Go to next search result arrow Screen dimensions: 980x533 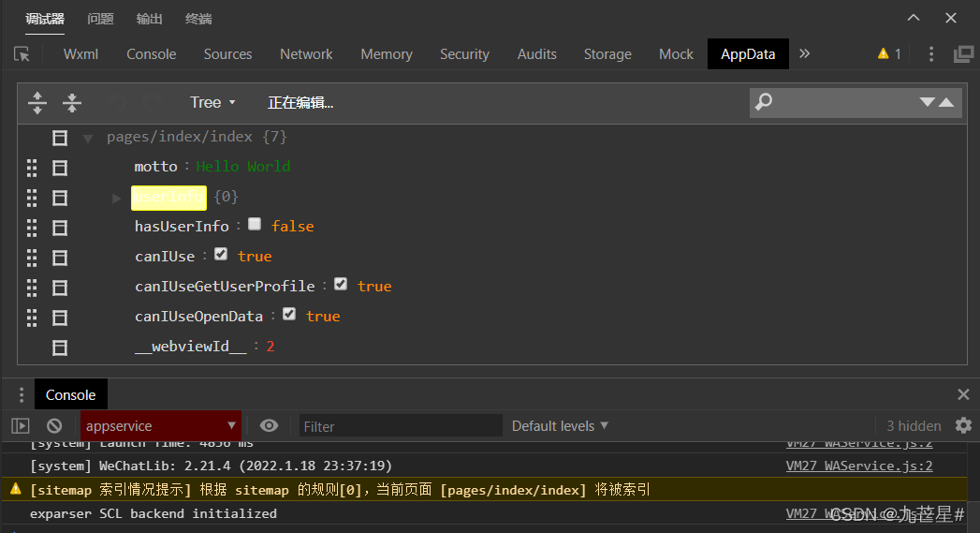point(927,102)
